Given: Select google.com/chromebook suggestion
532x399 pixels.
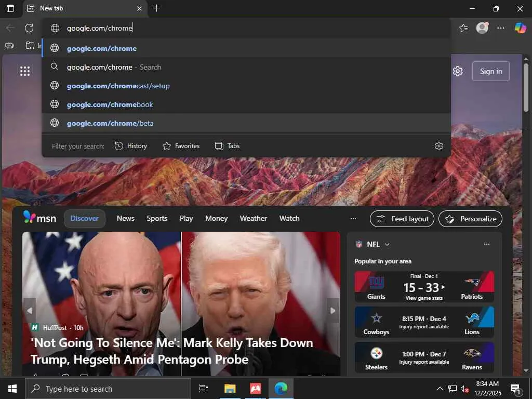Looking at the screenshot, I should coord(246,104).
